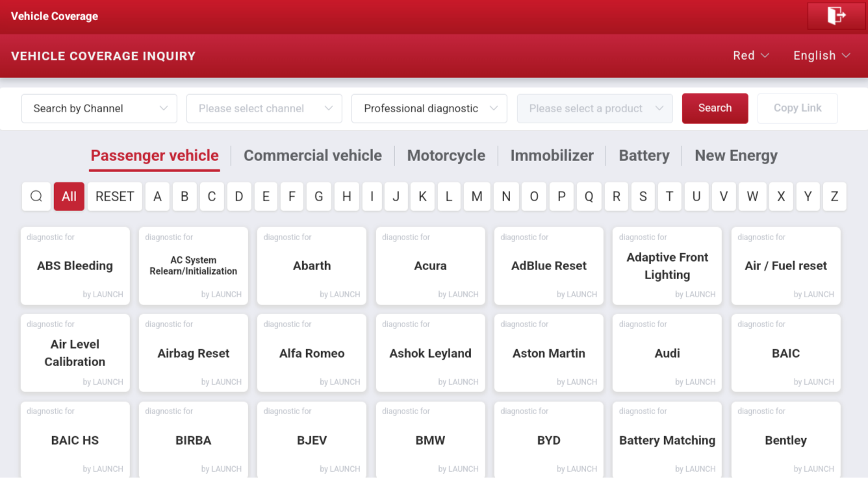Click the RESET filter option
The image size is (868, 481).
(114, 196)
